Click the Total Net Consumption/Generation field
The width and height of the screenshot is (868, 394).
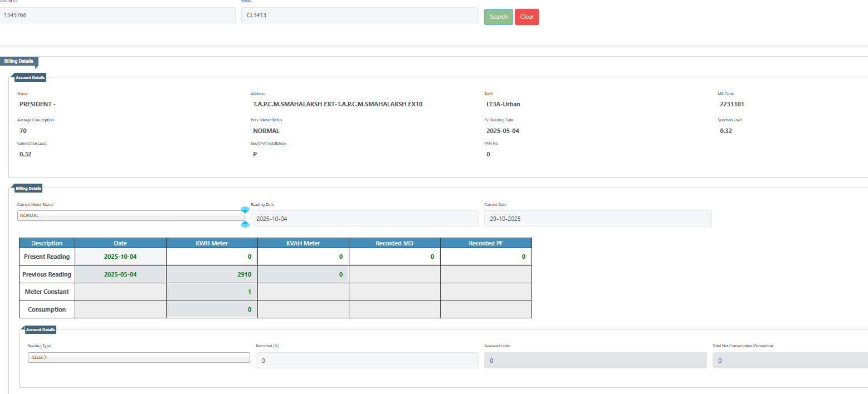[x=789, y=361]
